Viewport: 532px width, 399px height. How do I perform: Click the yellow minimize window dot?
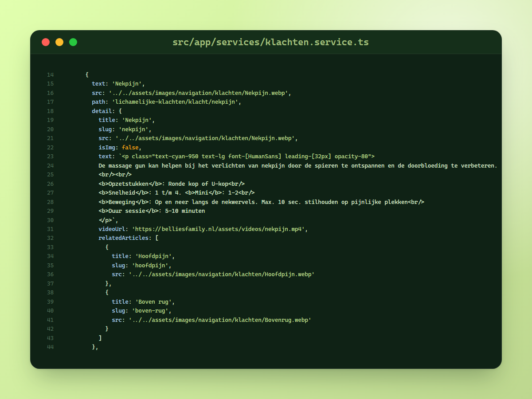tap(59, 42)
